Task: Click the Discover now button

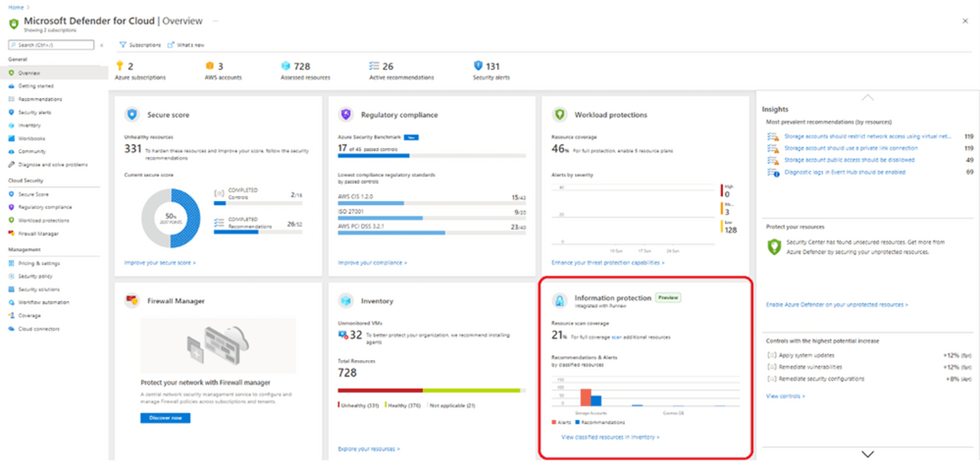Action: click(165, 418)
